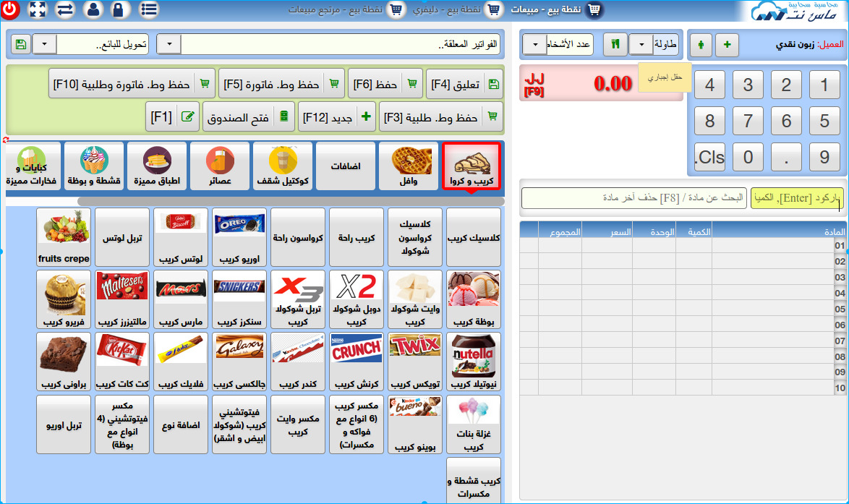
Task: Click the swap arrows icon in top bar
Action: point(65,9)
